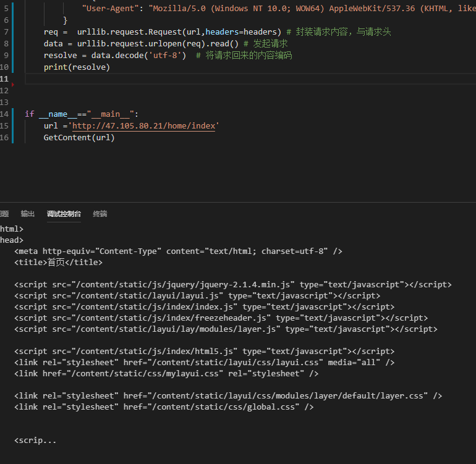Open the 终端 panel tab
The height and width of the screenshot is (464, 476).
pos(100,214)
